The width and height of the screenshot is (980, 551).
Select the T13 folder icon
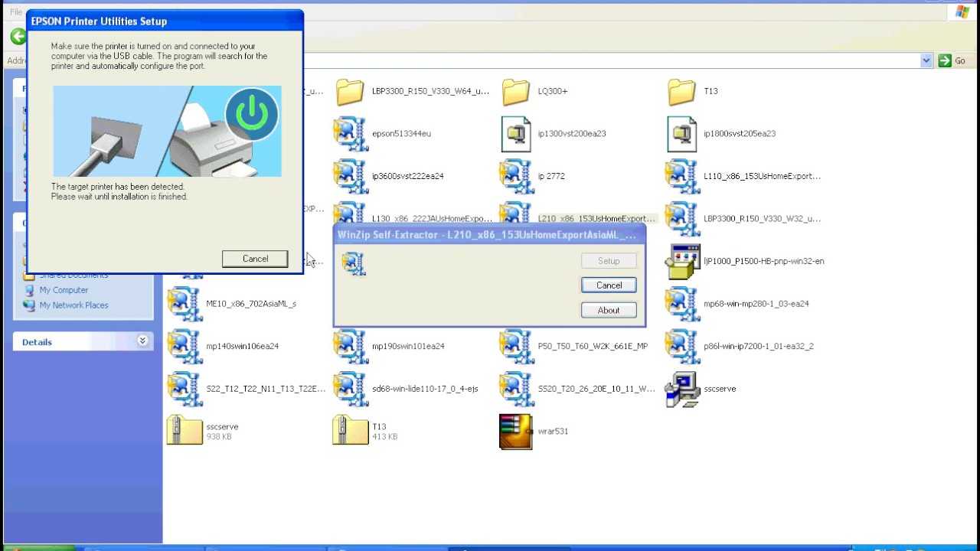tap(681, 92)
